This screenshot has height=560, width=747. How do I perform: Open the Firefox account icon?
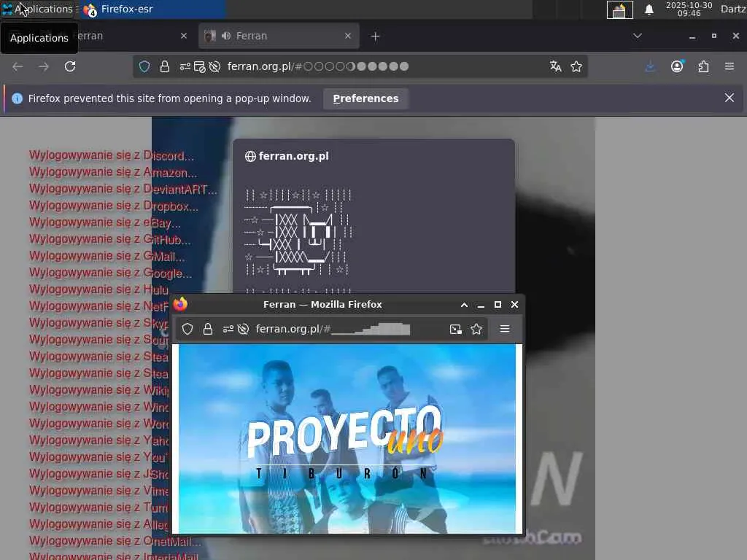[677, 66]
